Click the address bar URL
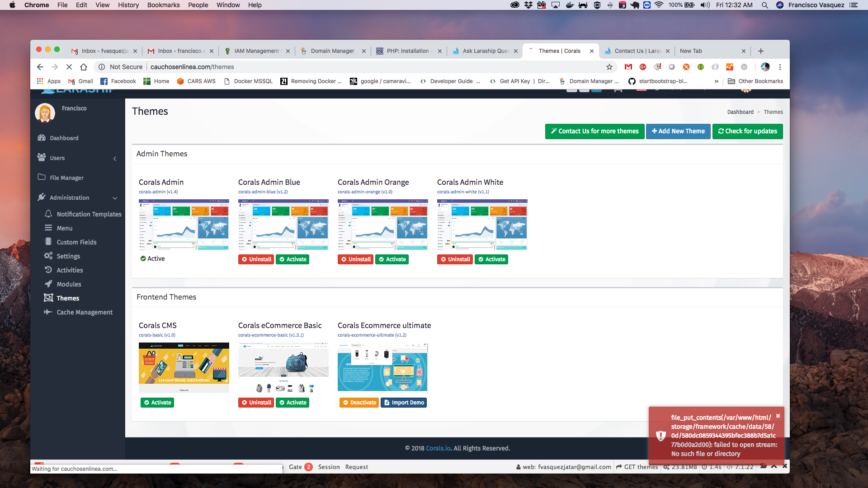 coord(192,67)
